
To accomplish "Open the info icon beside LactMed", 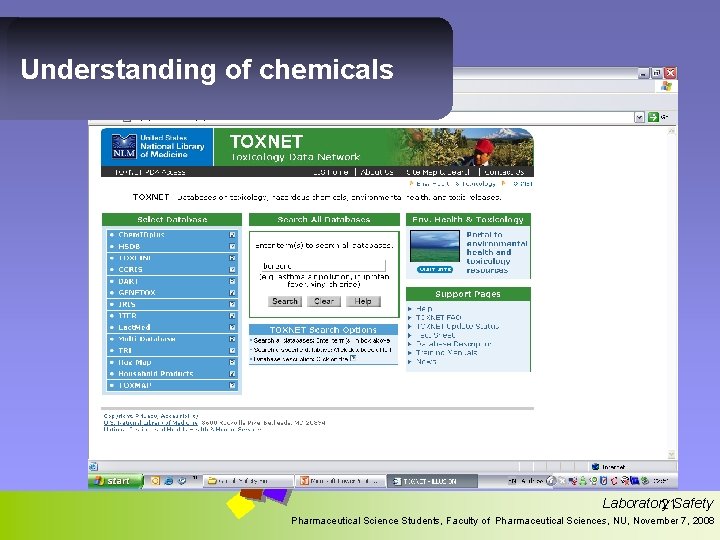I will (232, 327).
